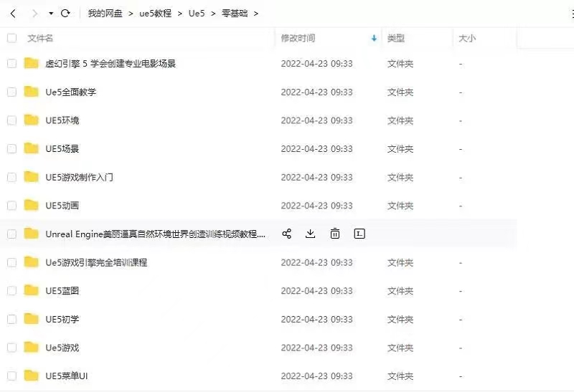The image size is (574, 392).
Task: Click the folder icon beside UE5蓝图
Action: (31, 290)
